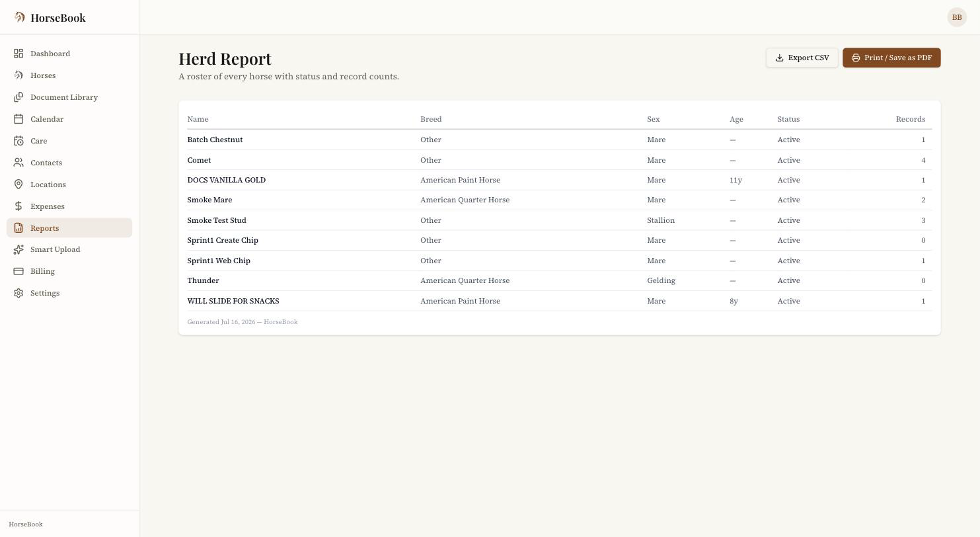Click the Contacts people icon
The height and width of the screenshot is (537, 980).
pos(19,163)
